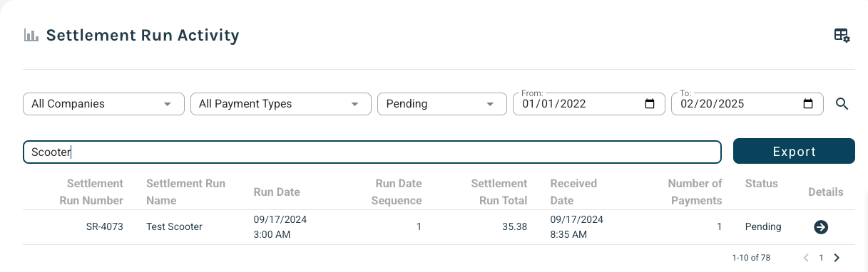Select the Test Scooter row name
Screen dimensions: 868x272
(x=174, y=227)
